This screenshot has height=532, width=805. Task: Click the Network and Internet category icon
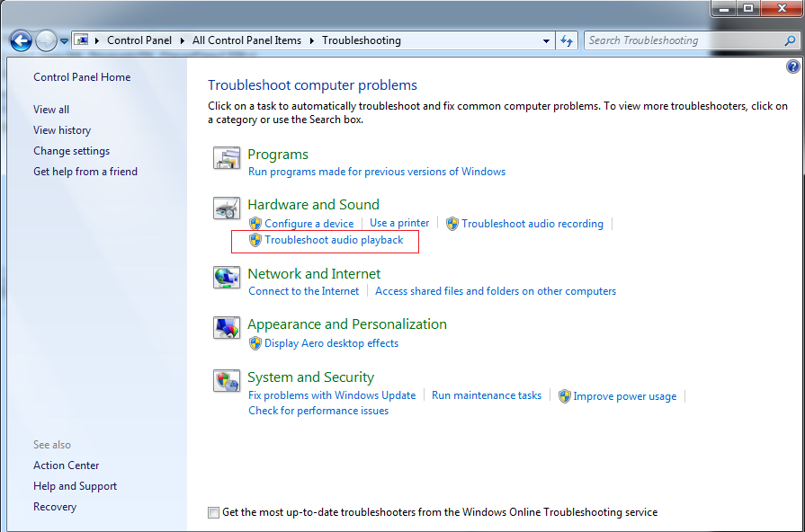tap(227, 278)
